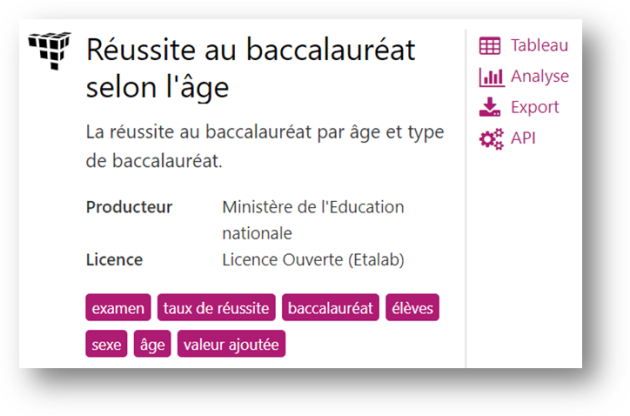Screen dimensions: 630x416
Task: Open the API gears icon
Action: 491,138
